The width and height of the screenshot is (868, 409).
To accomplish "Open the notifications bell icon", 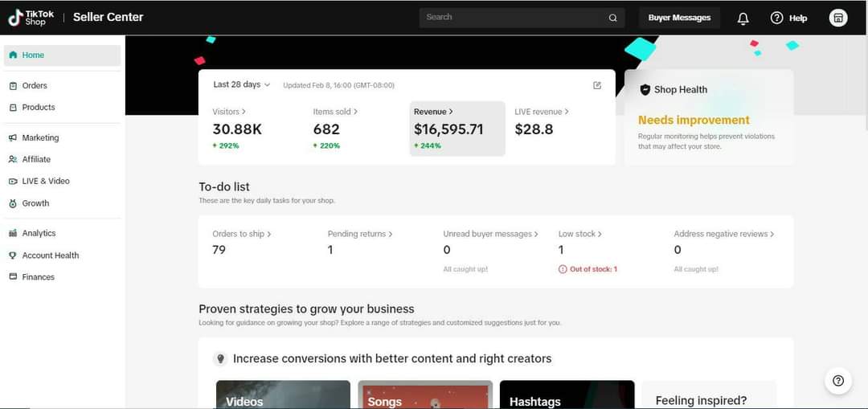I will (x=743, y=18).
